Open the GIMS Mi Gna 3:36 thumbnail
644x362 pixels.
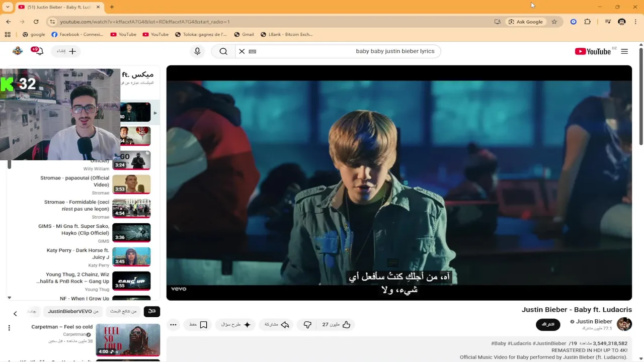click(131, 233)
